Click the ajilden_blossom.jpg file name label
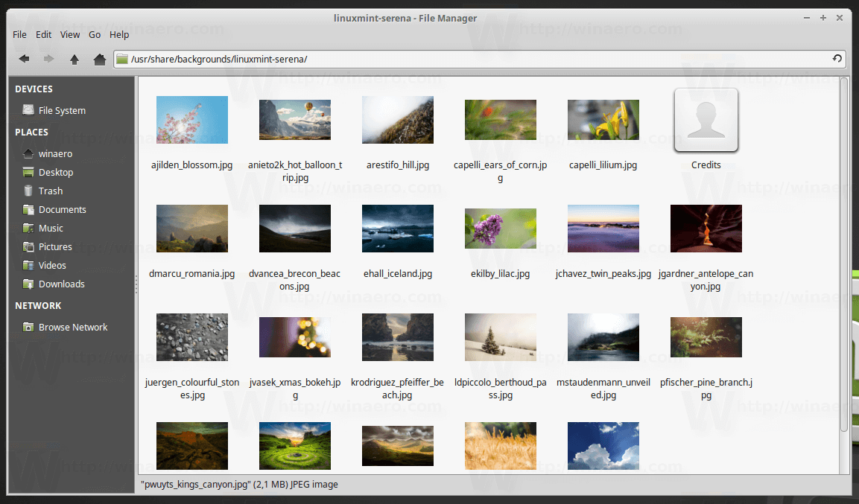This screenshot has width=859, height=504. (x=191, y=165)
